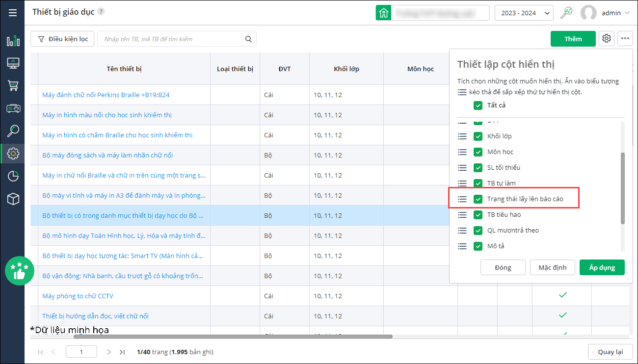
Task: Open the box package sidebar icon
Action: point(13,199)
